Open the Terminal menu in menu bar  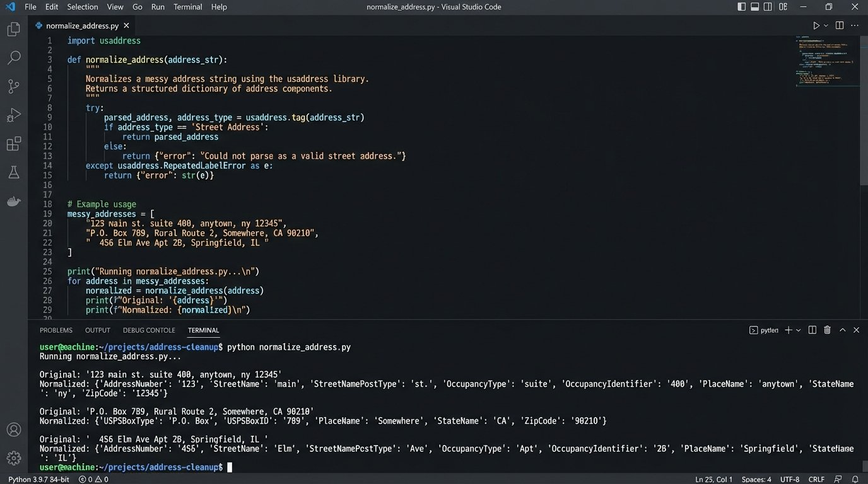(187, 7)
